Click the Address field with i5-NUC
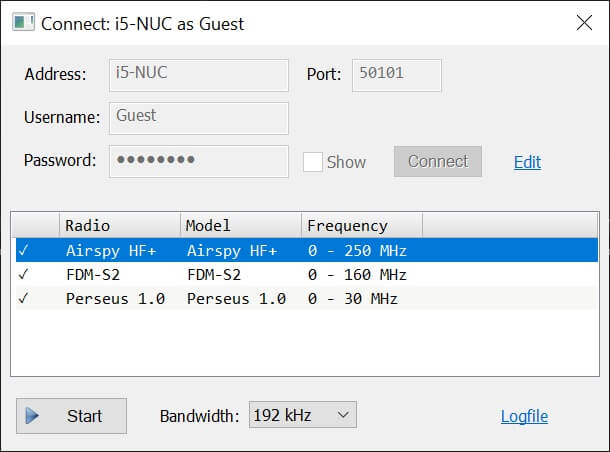The height and width of the screenshot is (452, 610). 198,74
